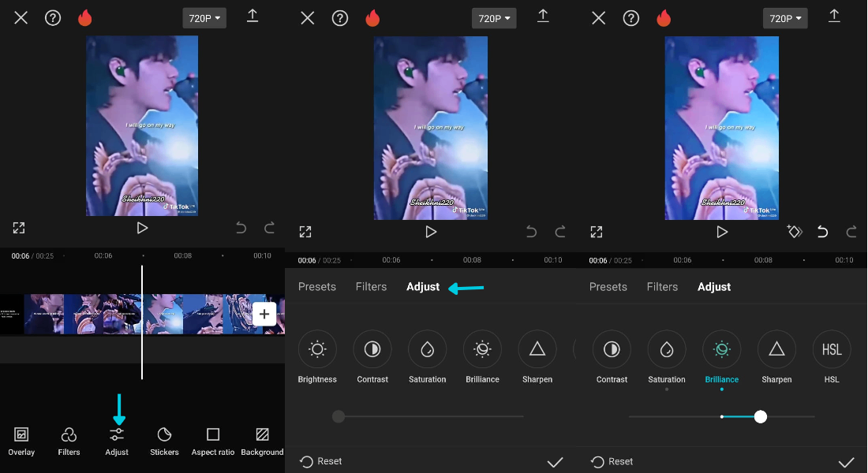Screen dimensions: 868x473
Task: Close the editor in the middle panel
Action: click(x=307, y=18)
